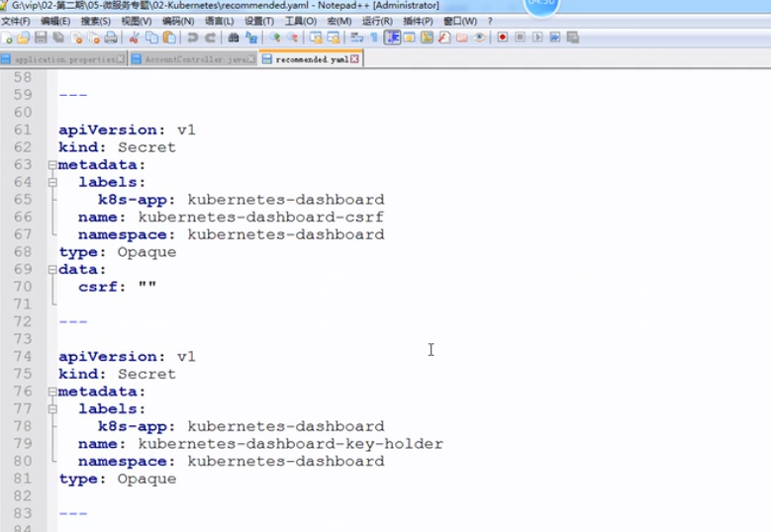Toggle word wrap in the editor
The image size is (771, 532).
point(356,38)
